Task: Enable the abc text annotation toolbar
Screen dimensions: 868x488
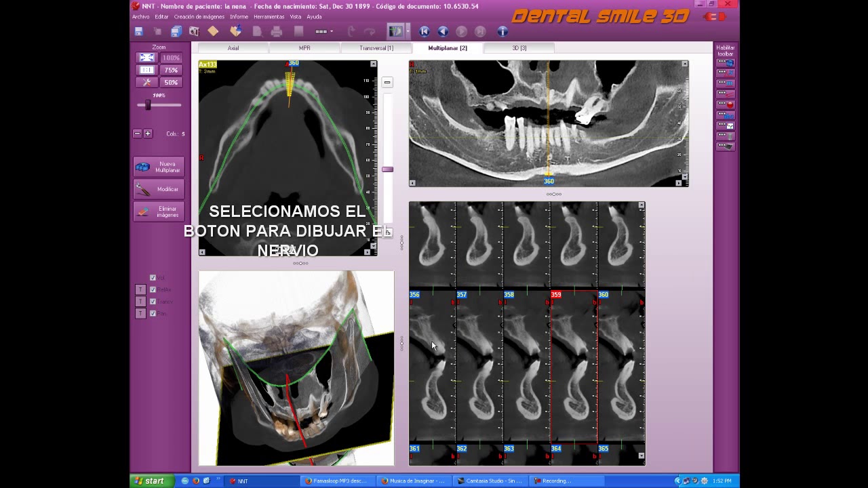Action: pos(726,115)
